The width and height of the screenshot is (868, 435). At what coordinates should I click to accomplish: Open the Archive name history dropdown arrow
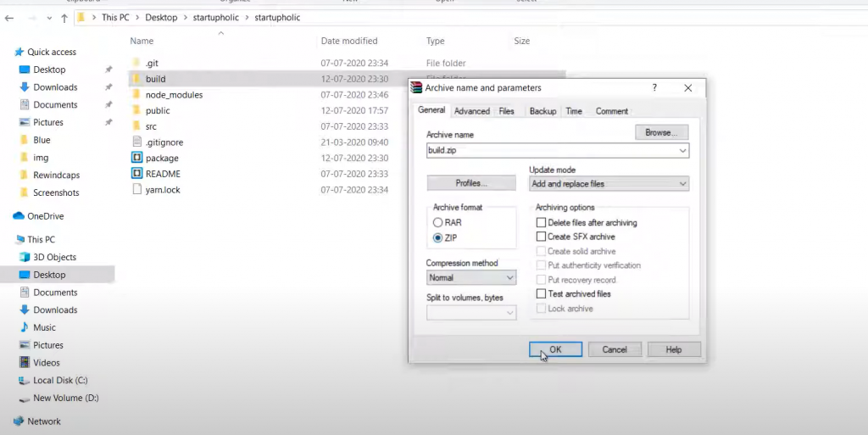click(x=682, y=151)
